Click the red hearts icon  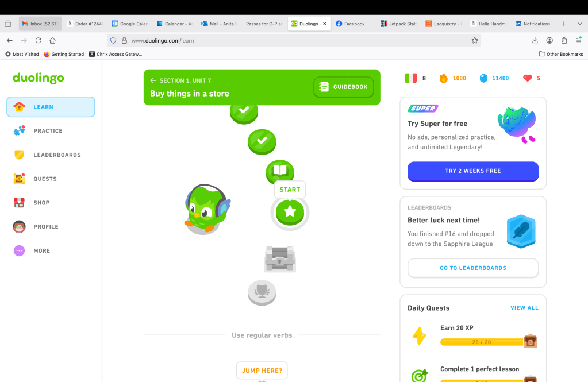tap(528, 78)
